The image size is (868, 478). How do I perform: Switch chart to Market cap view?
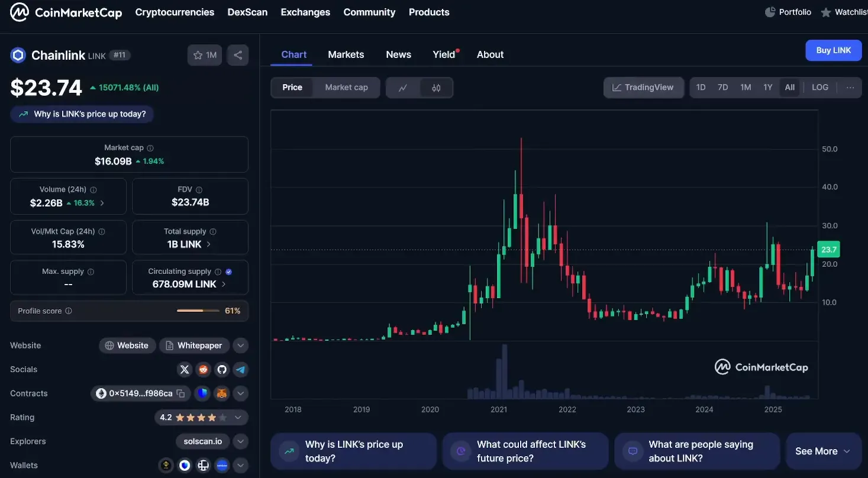click(346, 88)
